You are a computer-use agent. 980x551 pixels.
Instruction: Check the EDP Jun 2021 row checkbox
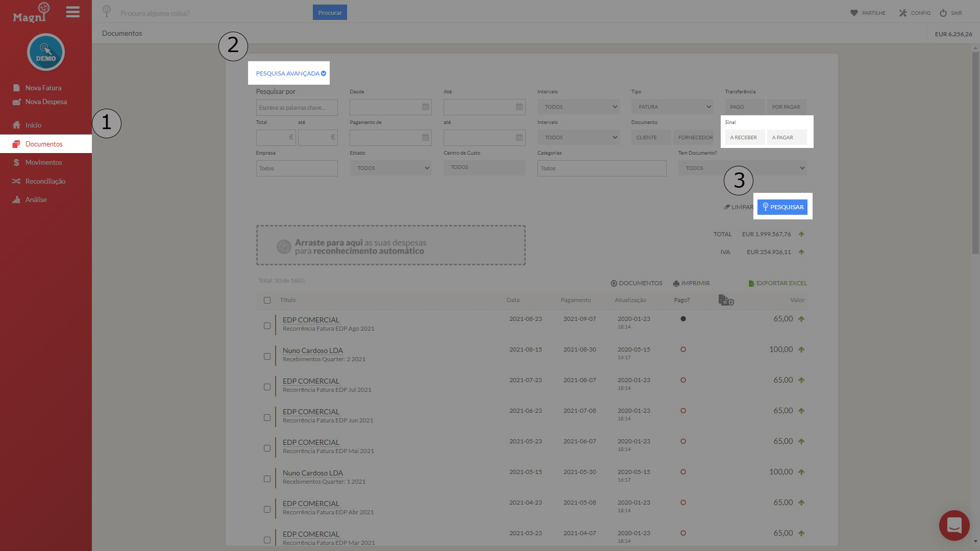267,418
